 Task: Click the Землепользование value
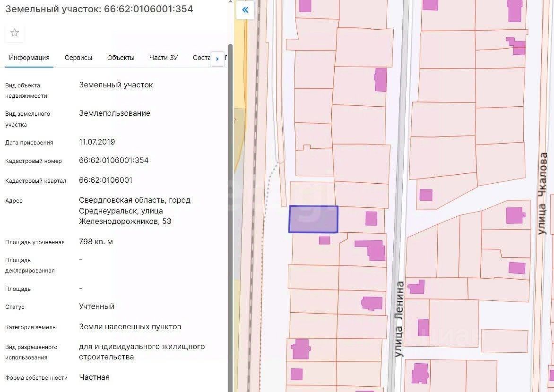114,113
